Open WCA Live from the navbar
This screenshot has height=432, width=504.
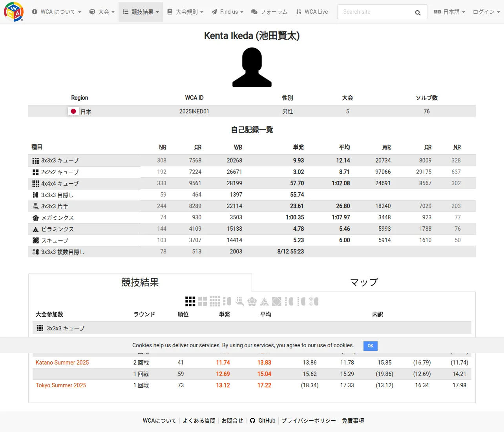(x=312, y=12)
